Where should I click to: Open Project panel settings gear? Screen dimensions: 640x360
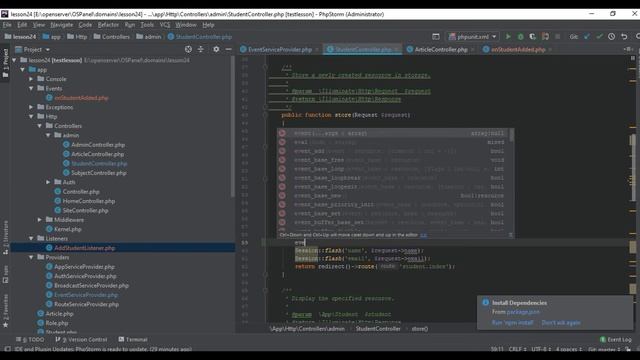pos(216,49)
